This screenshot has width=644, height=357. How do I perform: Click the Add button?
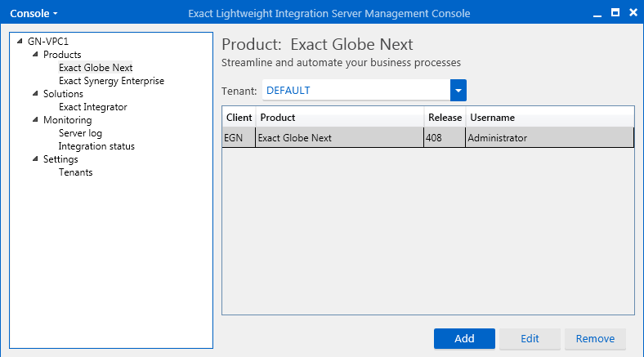click(464, 338)
